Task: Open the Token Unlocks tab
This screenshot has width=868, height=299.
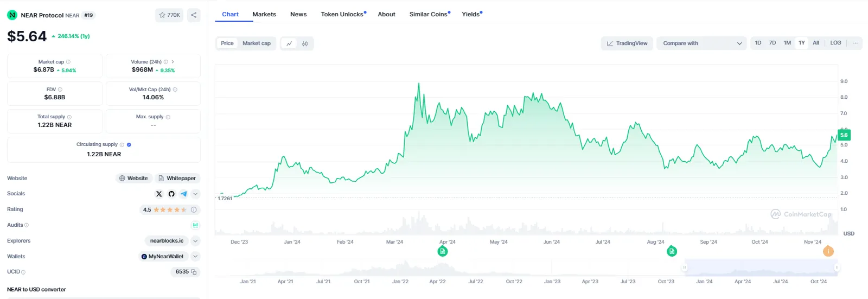Action: pos(343,14)
